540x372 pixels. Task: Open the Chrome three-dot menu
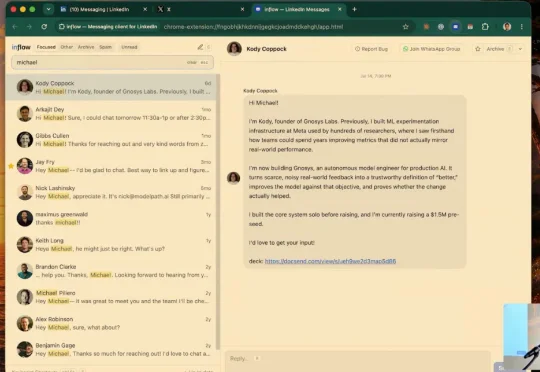522,27
